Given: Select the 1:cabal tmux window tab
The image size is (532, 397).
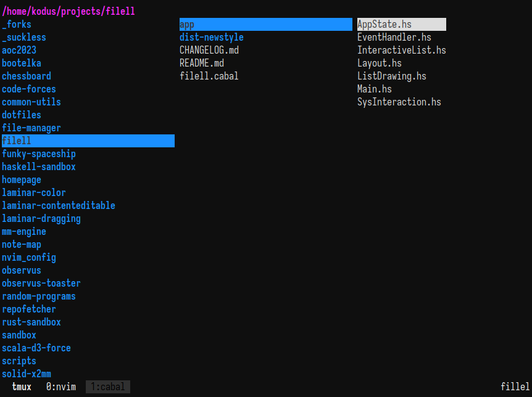Looking at the screenshot, I should 108,387.
